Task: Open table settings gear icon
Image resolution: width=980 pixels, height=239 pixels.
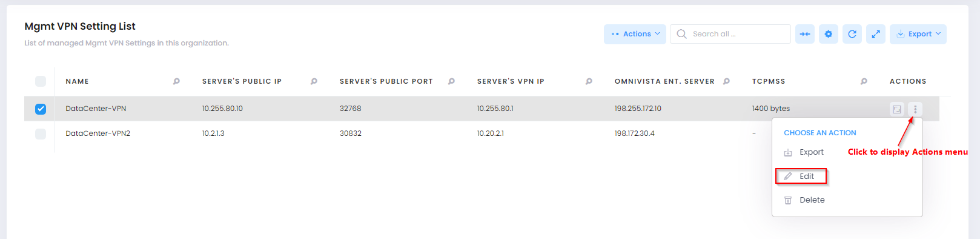Action: (828, 34)
